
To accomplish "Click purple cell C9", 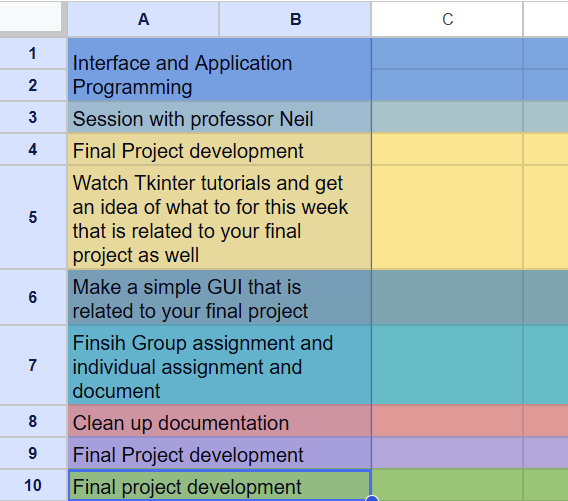I will point(447,453).
